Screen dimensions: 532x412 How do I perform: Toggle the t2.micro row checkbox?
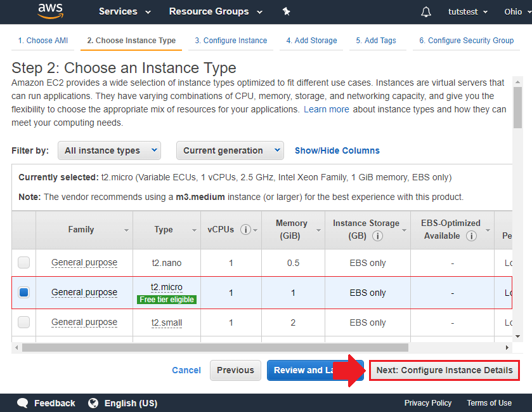[x=23, y=292]
